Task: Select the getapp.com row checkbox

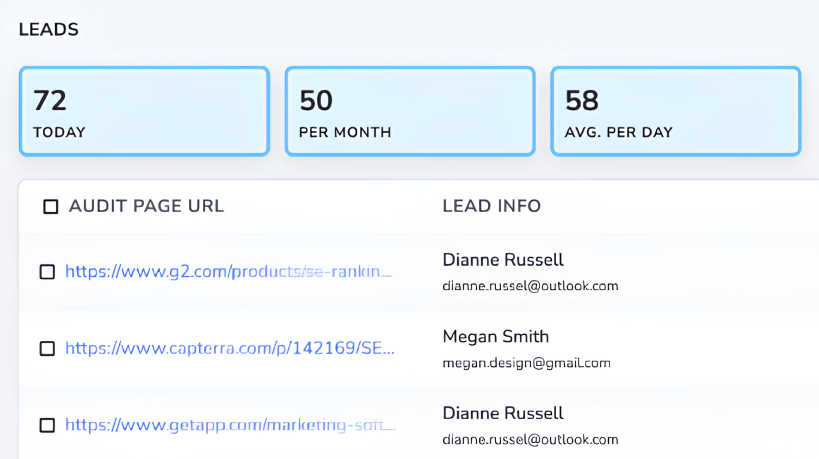Action: (47, 425)
